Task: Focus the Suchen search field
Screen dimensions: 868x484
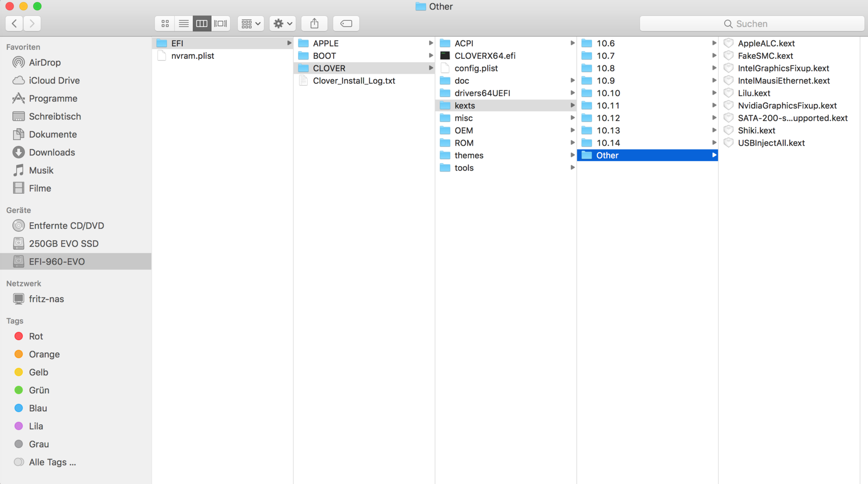Action: click(x=752, y=24)
